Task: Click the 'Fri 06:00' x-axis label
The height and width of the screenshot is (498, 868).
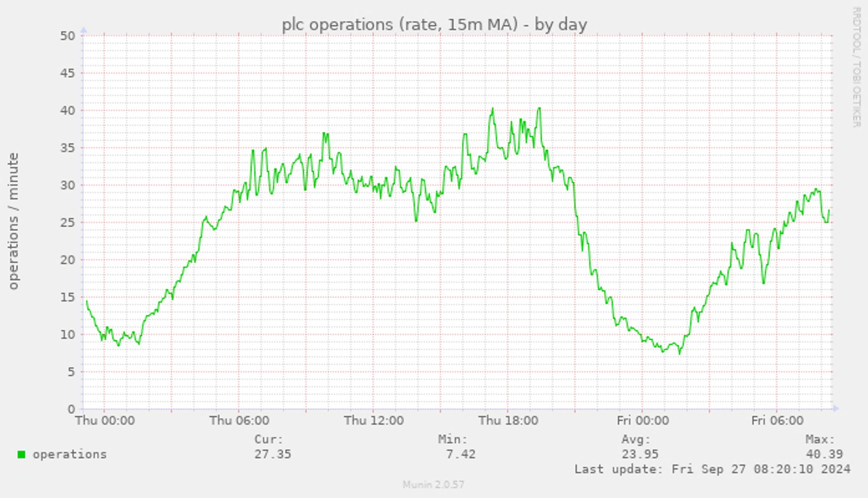Action: tap(777, 420)
